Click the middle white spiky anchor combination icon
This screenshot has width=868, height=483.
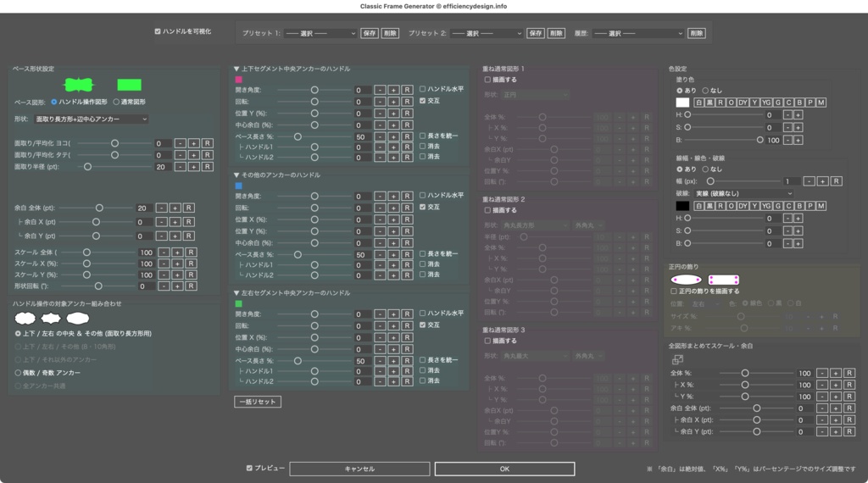[51, 318]
